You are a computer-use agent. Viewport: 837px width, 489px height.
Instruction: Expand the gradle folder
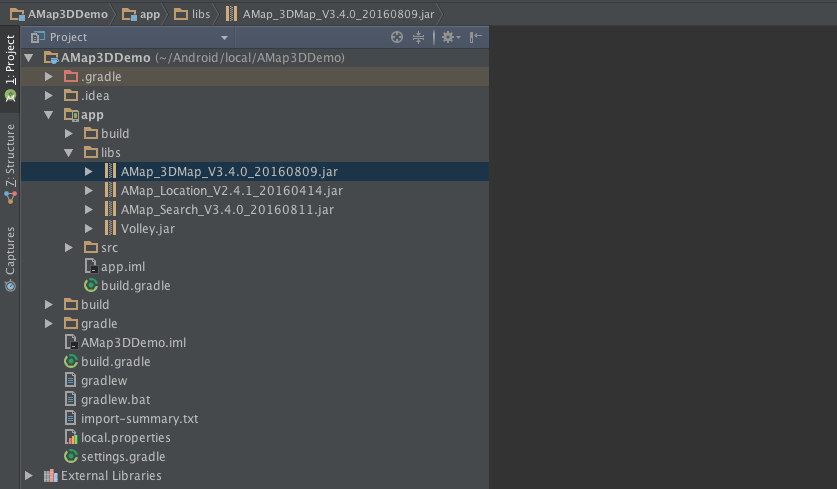pos(49,324)
